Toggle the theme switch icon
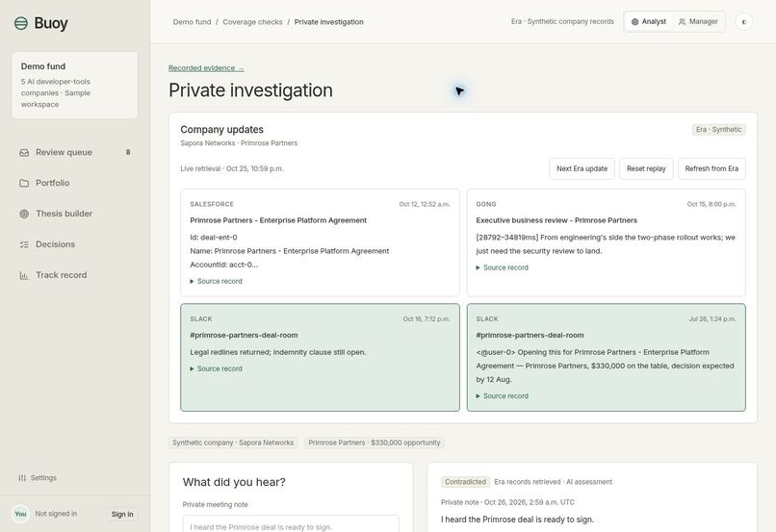The height and width of the screenshot is (532, 776). click(x=744, y=22)
